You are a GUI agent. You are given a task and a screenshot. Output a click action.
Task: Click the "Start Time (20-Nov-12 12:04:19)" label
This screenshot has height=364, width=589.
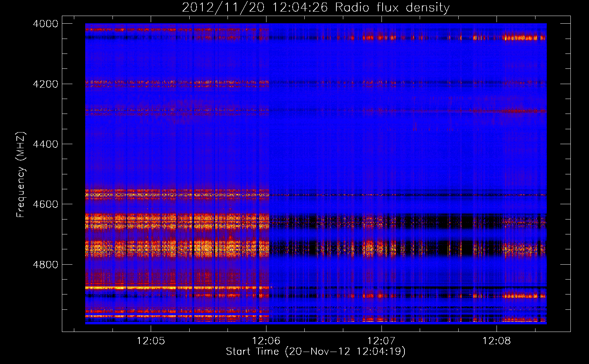pyautogui.click(x=316, y=352)
